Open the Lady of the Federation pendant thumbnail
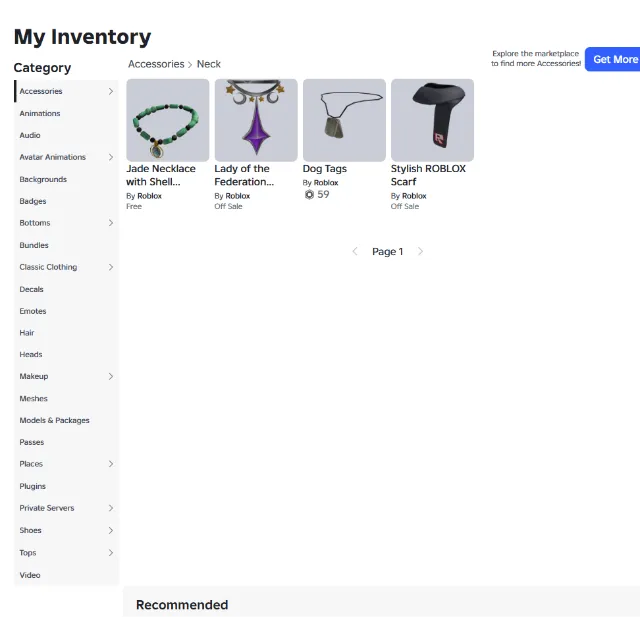The height and width of the screenshot is (640, 640). tap(256, 120)
